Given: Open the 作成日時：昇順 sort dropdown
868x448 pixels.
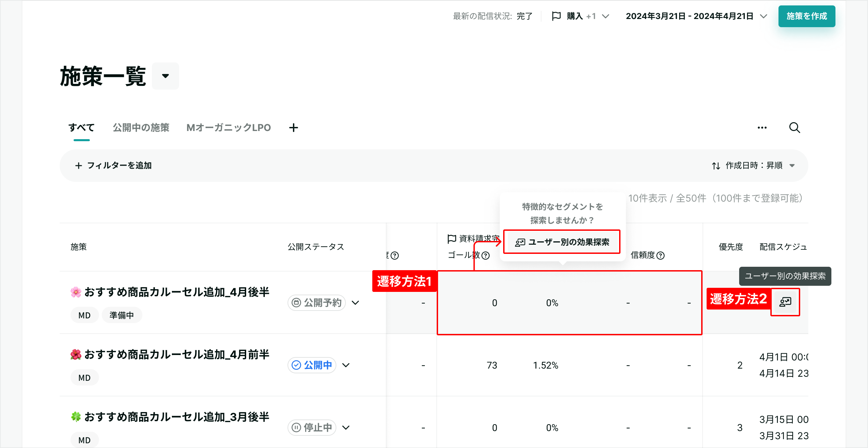Looking at the screenshot, I should click(x=753, y=165).
